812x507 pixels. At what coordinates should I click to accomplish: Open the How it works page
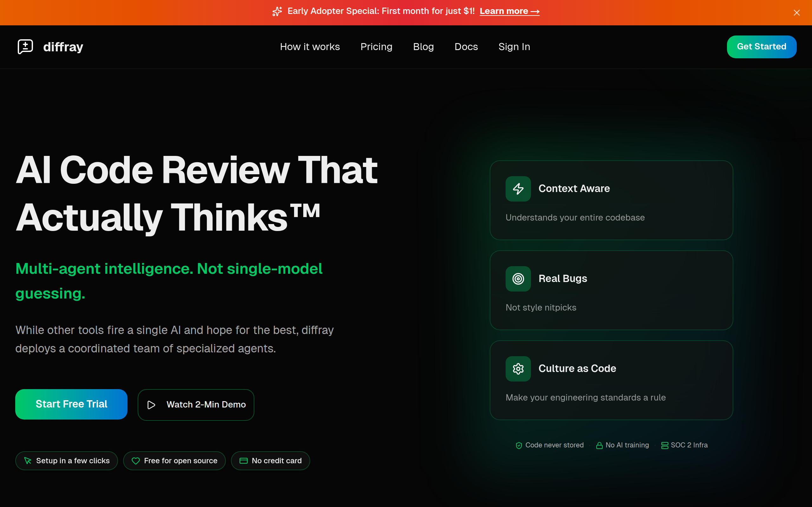coord(310,47)
